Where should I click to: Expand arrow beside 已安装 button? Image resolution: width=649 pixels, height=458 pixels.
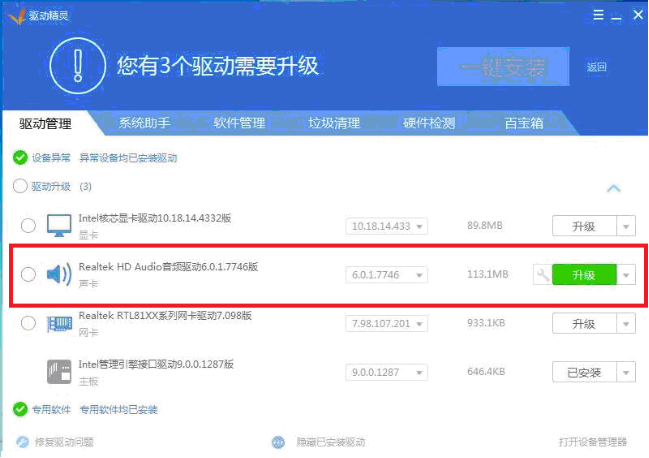click(x=626, y=372)
